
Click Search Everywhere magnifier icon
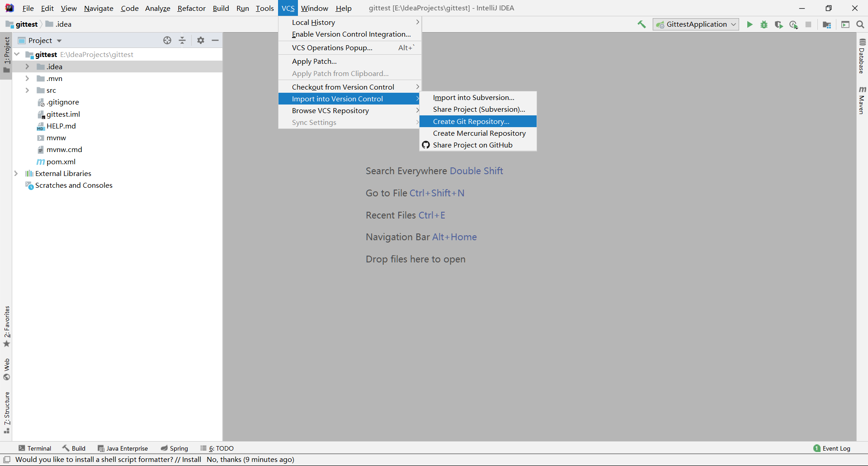[x=860, y=24]
